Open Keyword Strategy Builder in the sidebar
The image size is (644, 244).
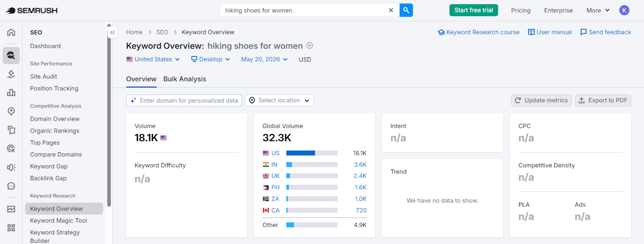(55, 236)
